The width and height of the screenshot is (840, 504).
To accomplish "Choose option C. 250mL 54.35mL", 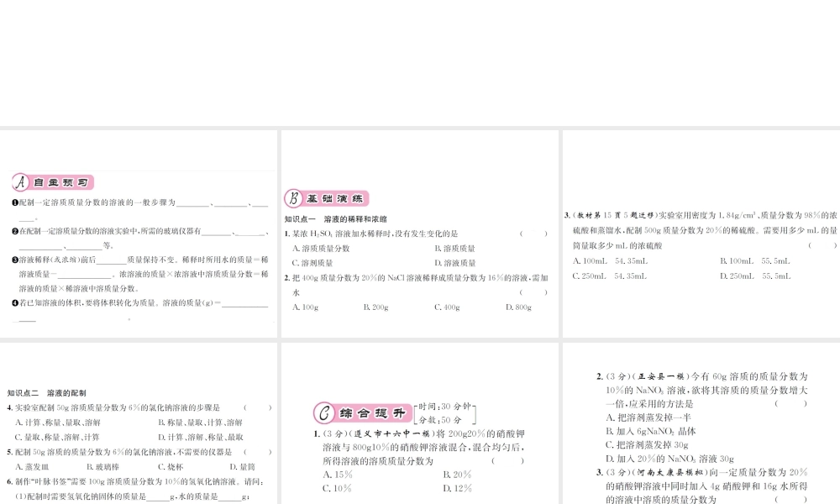I will coord(610,276).
